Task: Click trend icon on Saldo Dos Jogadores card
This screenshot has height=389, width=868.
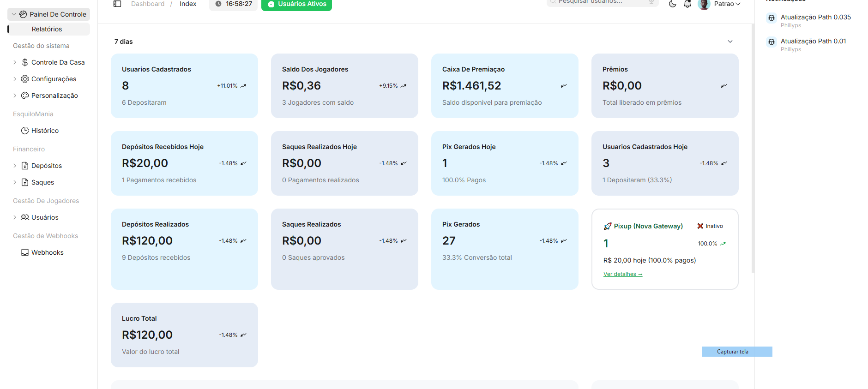Action: point(404,86)
